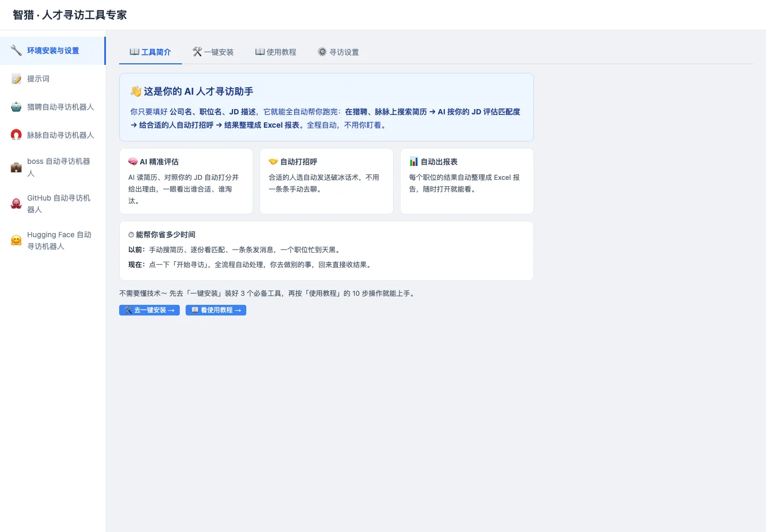The image size is (766, 532).
Task: Click the tools icon on 一键安装 tab
Action: pyautogui.click(x=197, y=52)
